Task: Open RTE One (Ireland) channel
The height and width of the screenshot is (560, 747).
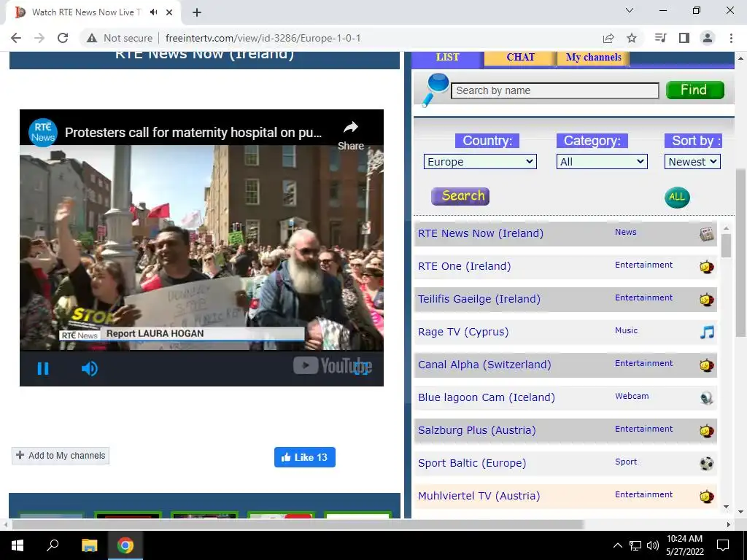Action: point(465,266)
